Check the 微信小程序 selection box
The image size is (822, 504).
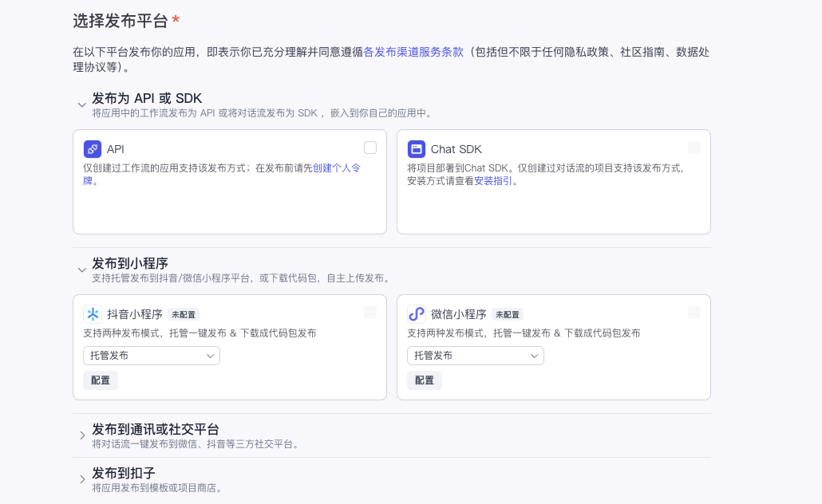click(694, 313)
